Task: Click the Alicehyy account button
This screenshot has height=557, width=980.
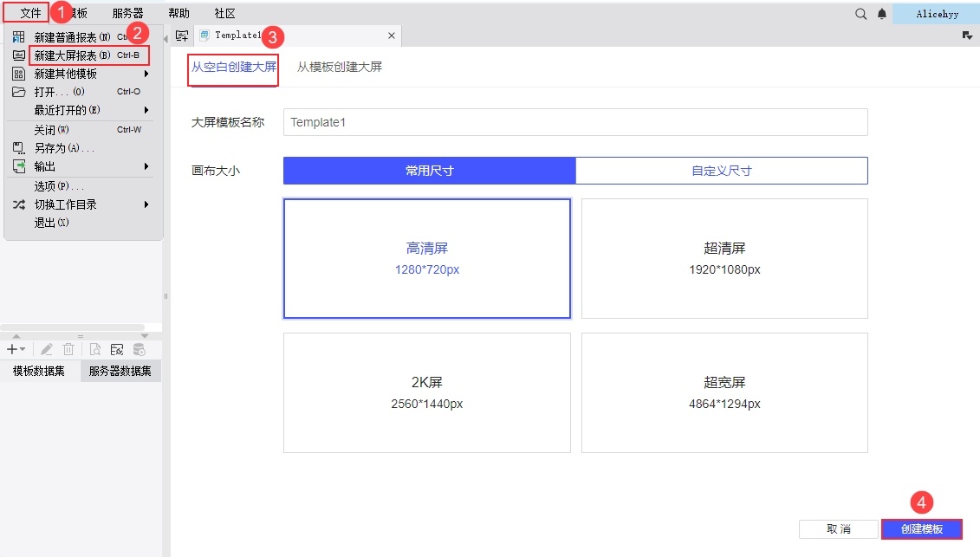Action: tap(937, 14)
